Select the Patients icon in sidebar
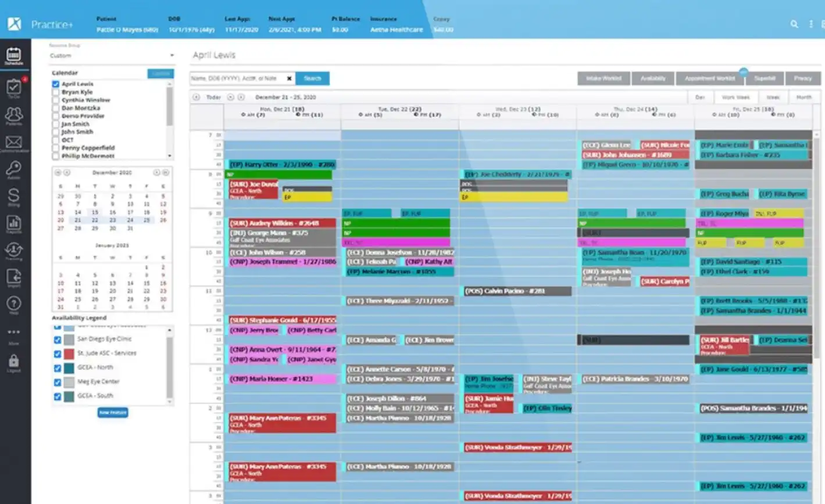This screenshot has width=825, height=504. coord(14,114)
